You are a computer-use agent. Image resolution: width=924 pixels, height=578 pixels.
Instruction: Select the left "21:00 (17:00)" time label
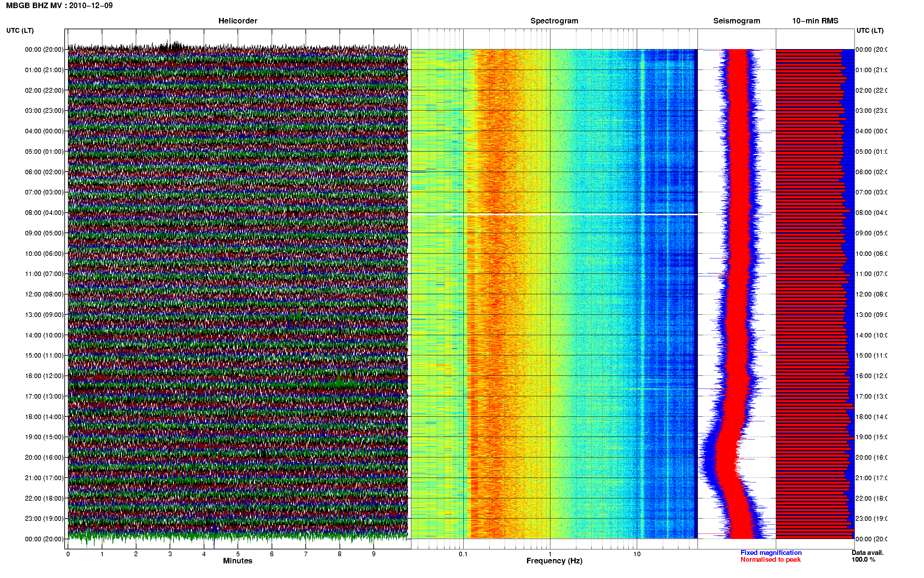pyautogui.click(x=44, y=478)
